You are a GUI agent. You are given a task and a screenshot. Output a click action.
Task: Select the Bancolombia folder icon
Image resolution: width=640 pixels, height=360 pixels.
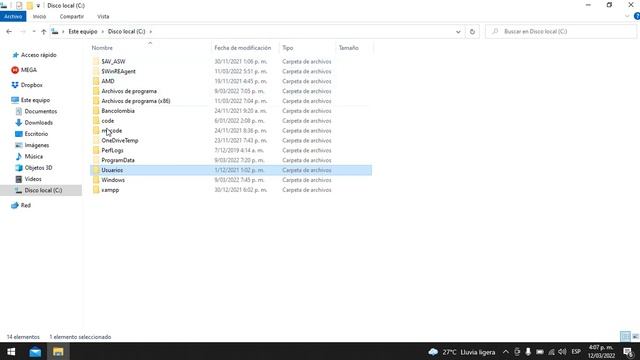click(x=96, y=111)
